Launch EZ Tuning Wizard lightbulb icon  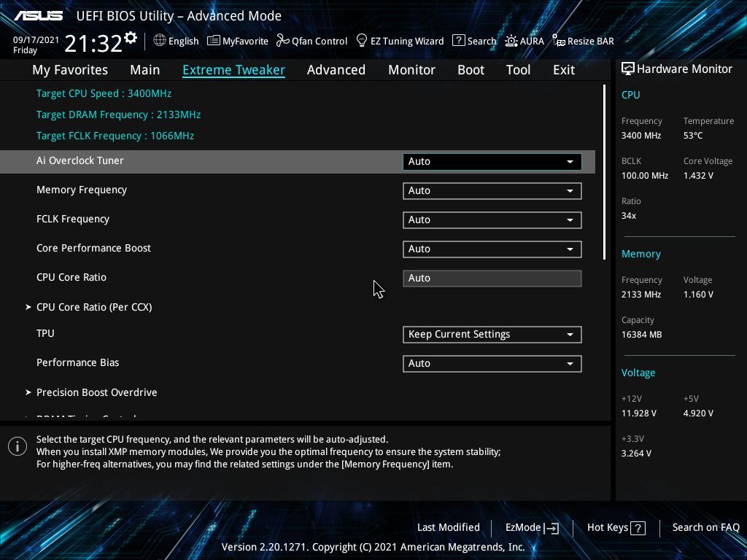tap(362, 41)
